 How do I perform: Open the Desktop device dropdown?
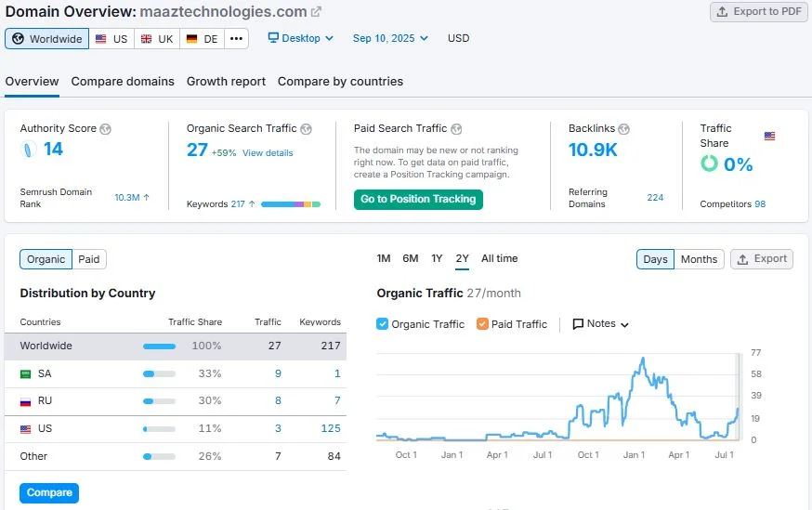click(x=300, y=38)
